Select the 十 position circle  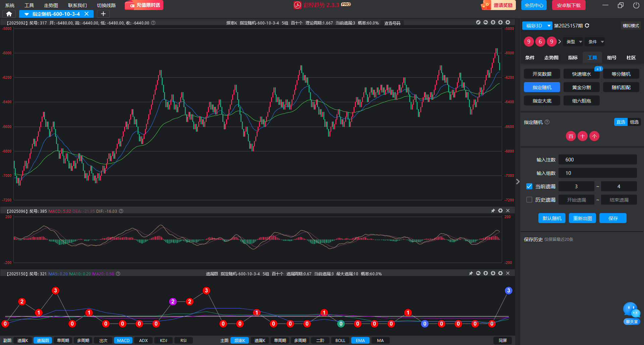click(583, 136)
